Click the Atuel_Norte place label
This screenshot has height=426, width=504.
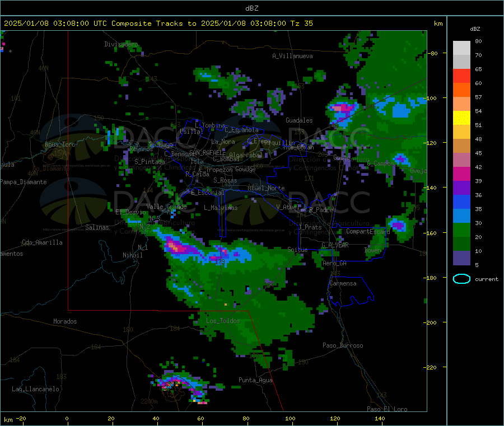click(266, 188)
